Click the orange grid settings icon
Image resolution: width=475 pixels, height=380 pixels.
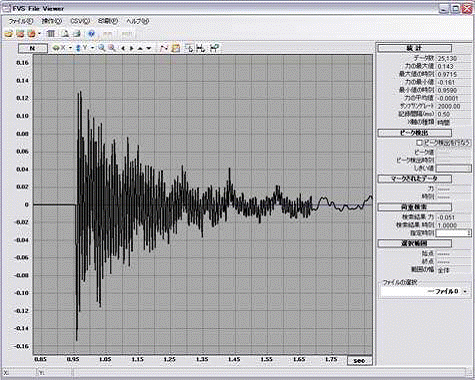pos(176,48)
